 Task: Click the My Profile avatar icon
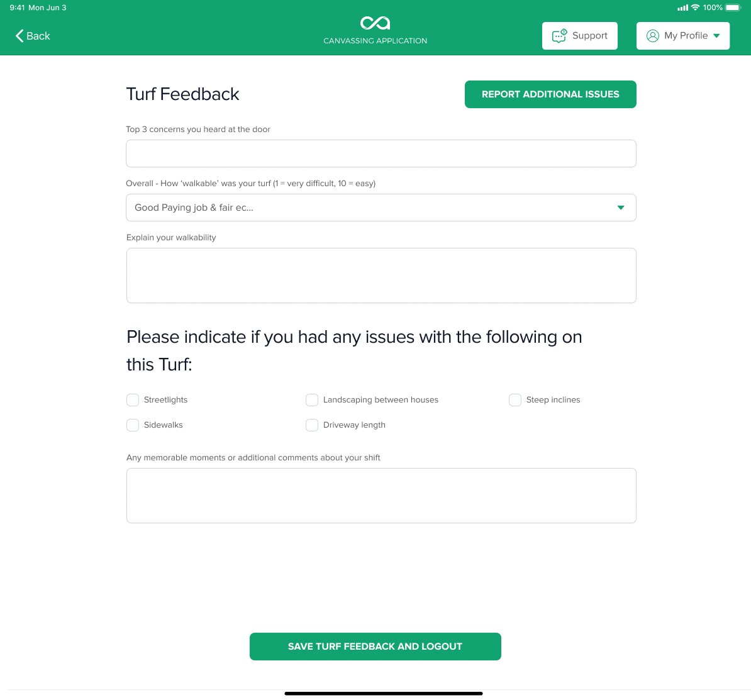[652, 36]
